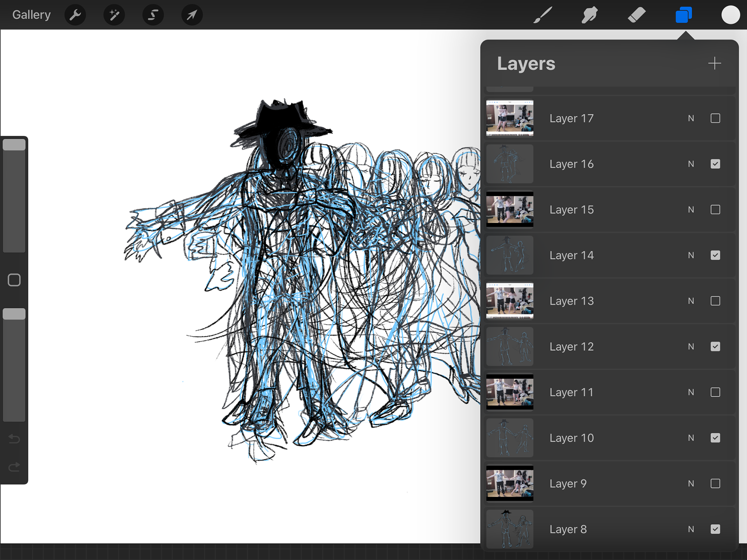Viewport: 747px width, 560px height.
Task: Show Layer 17 using its checkbox
Action: [x=715, y=118]
